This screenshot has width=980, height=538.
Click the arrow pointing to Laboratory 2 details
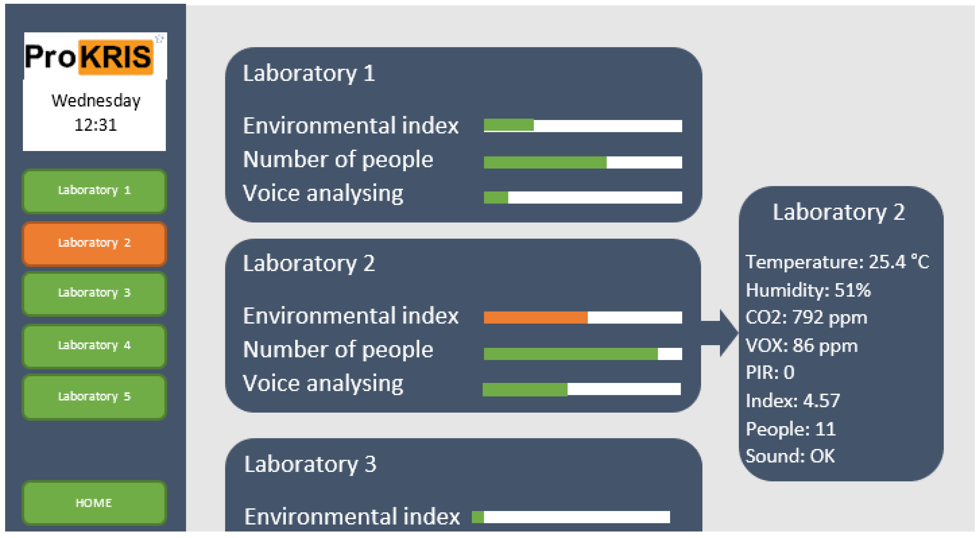tap(720, 333)
